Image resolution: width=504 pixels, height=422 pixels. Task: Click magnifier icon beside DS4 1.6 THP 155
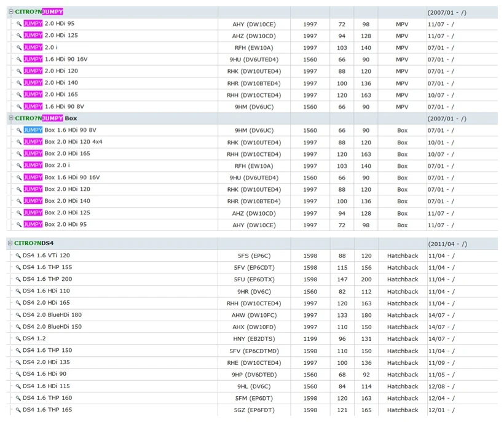[18, 268]
